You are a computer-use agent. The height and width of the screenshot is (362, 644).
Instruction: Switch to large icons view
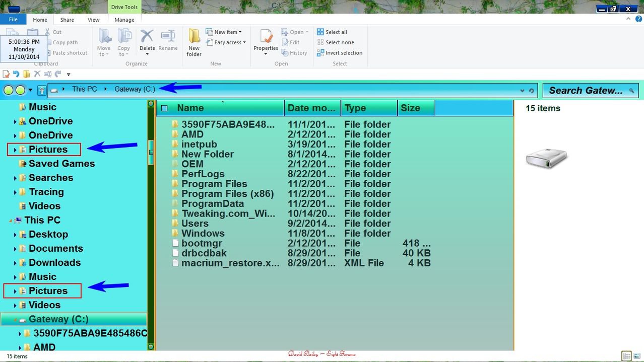click(x=636, y=355)
